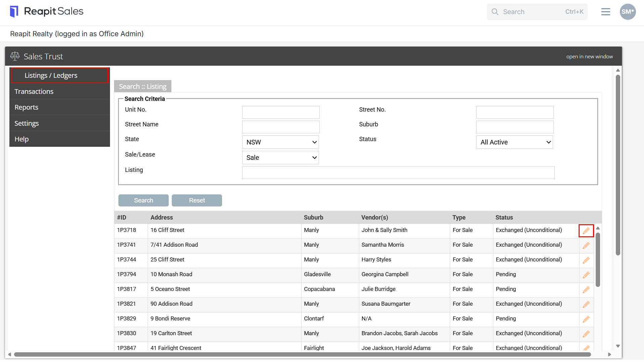Click the Status column header
This screenshot has width=644, height=362.
pos(504,218)
